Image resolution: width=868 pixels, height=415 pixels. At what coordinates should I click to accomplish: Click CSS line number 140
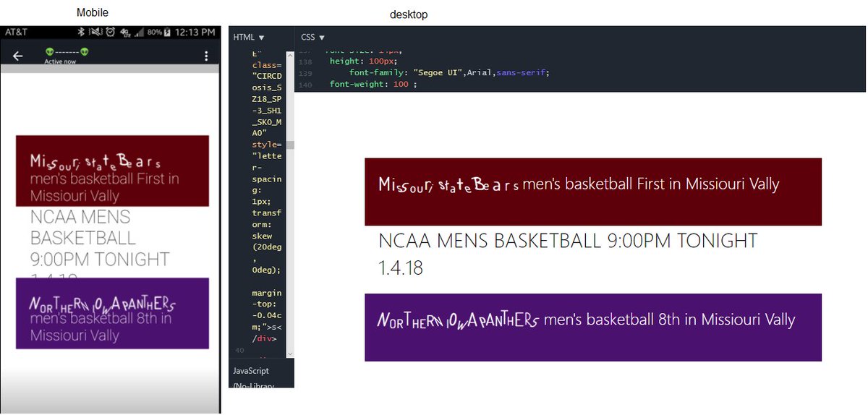click(x=305, y=85)
